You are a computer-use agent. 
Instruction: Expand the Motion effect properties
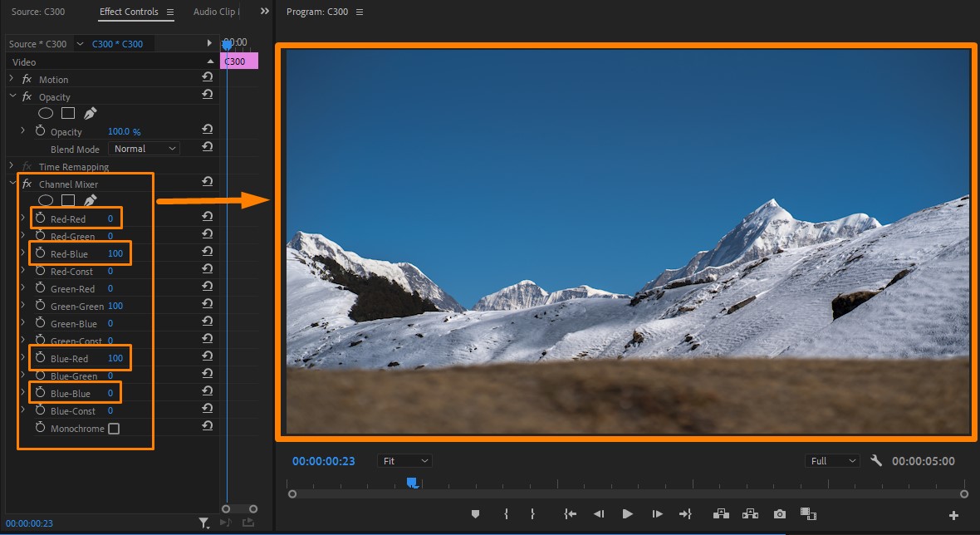pyautogui.click(x=12, y=79)
